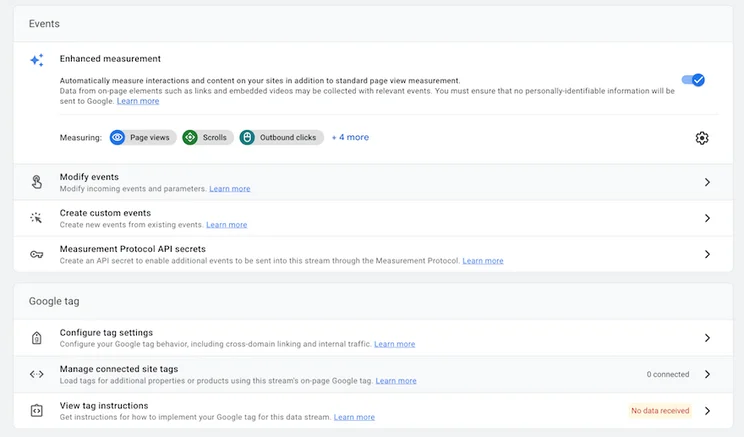Open Learn more for Measurement Protocol

(483, 261)
